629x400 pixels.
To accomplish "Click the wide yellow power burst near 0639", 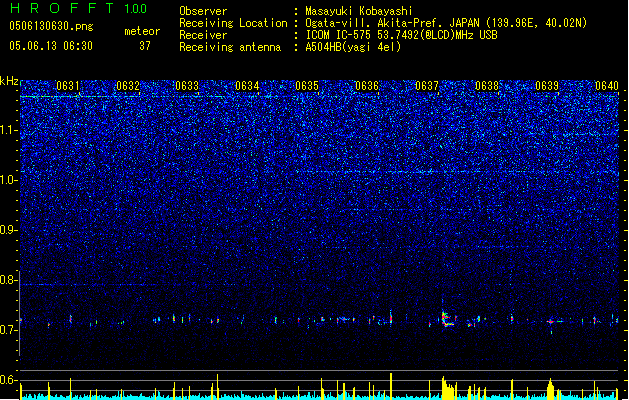I will pyautogui.click(x=550, y=389).
